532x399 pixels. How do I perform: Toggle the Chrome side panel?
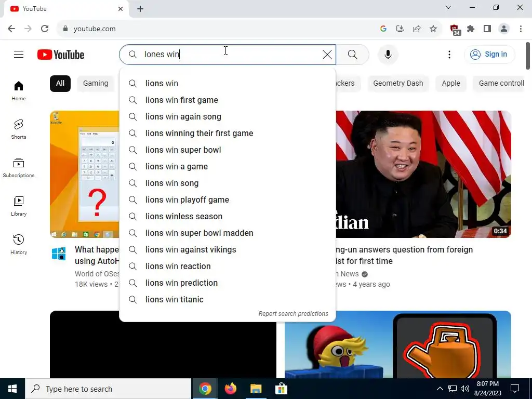487,29
